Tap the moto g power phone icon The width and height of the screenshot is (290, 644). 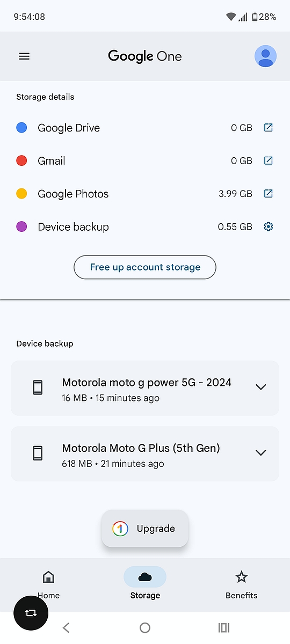click(38, 387)
